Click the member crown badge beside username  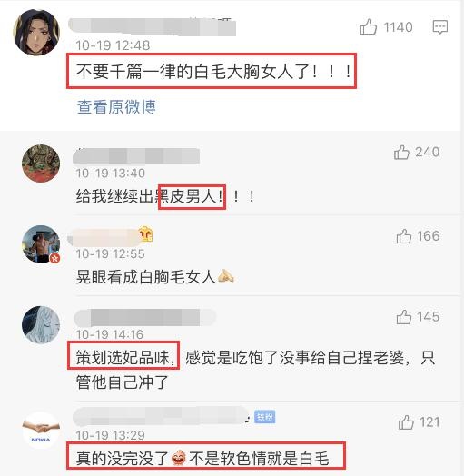pos(146,233)
